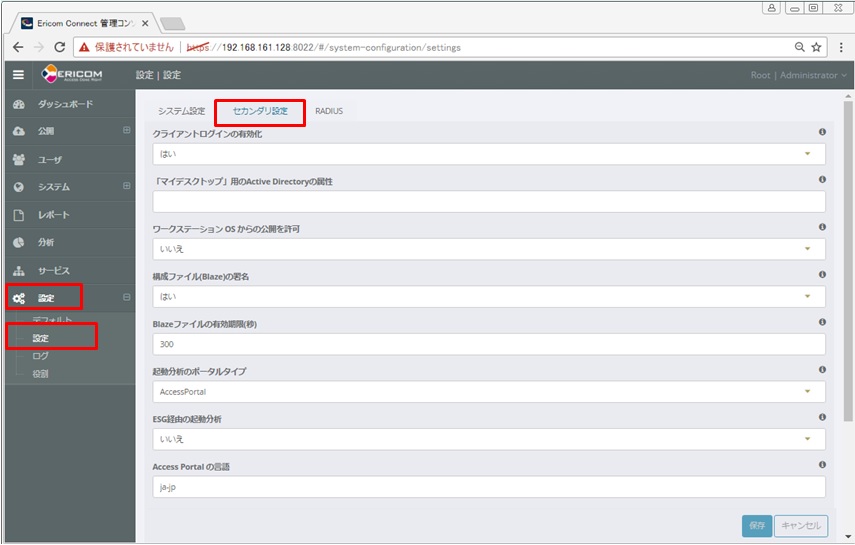Image resolution: width=855 pixels, height=545 pixels.
Task: Select ログ in the sidebar submenu
Action: (41, 356)
